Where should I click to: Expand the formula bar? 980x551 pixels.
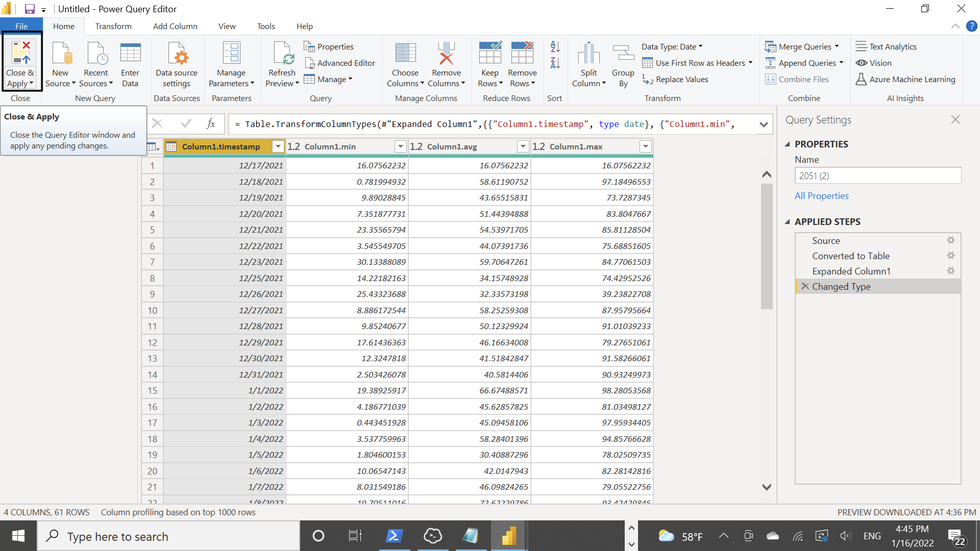pos(764,124)
